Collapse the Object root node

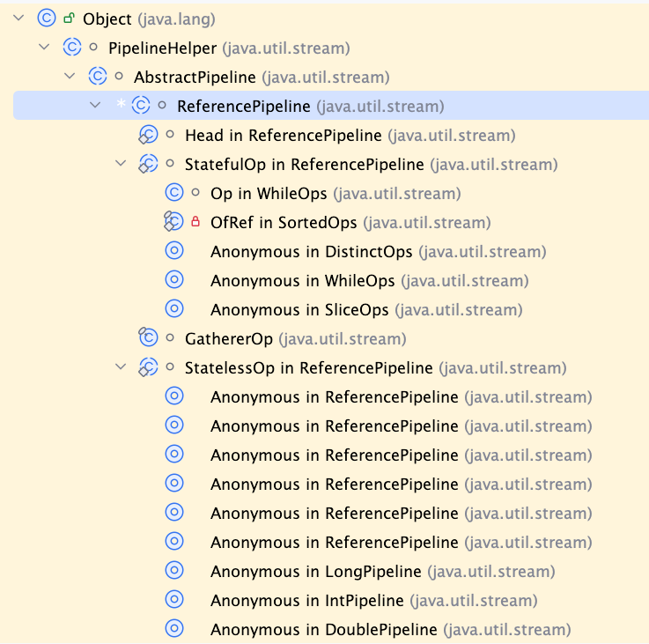pyautogui.click(x=18, y=18)
